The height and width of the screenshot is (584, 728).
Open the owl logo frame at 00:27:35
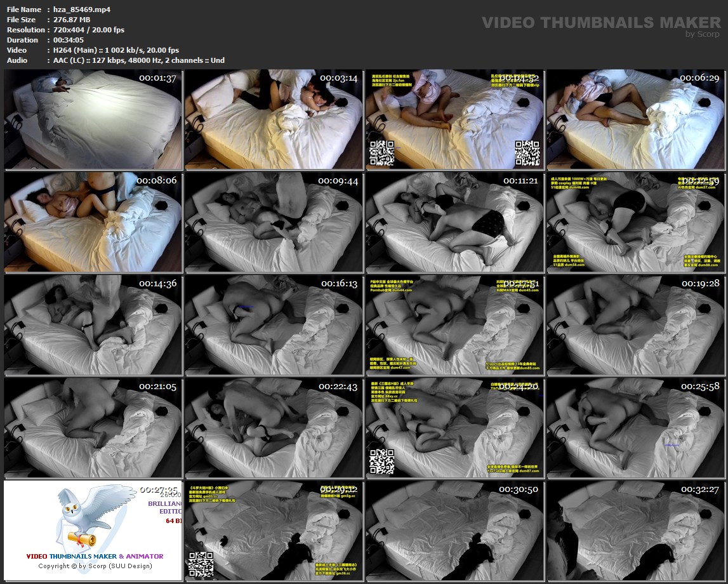(93, 531)
